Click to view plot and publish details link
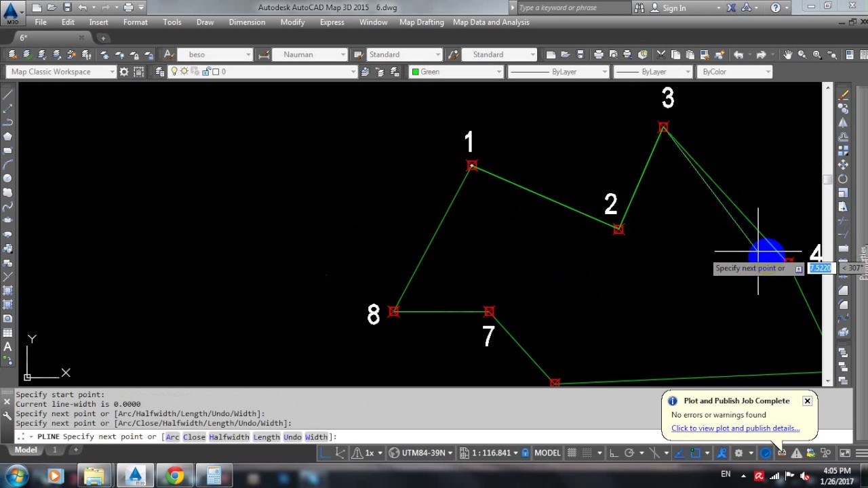 [x=735, y=428]
